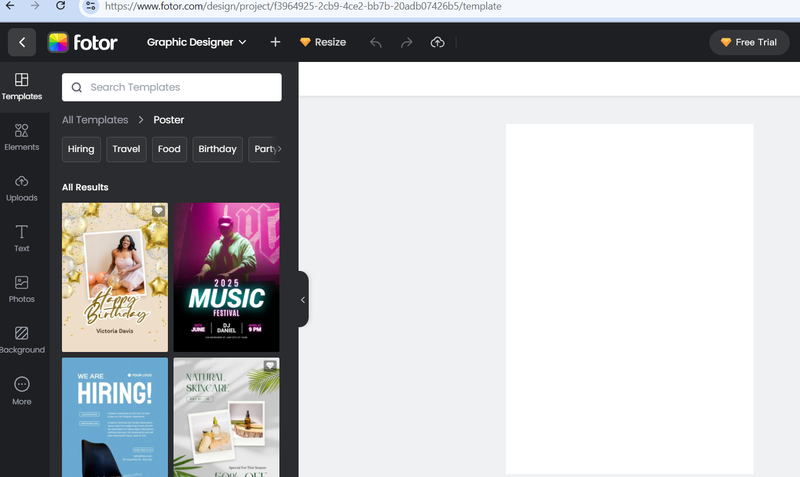800x477 pixels.
Task: Click the cloud save icon
Action: [x=437, y=42]
